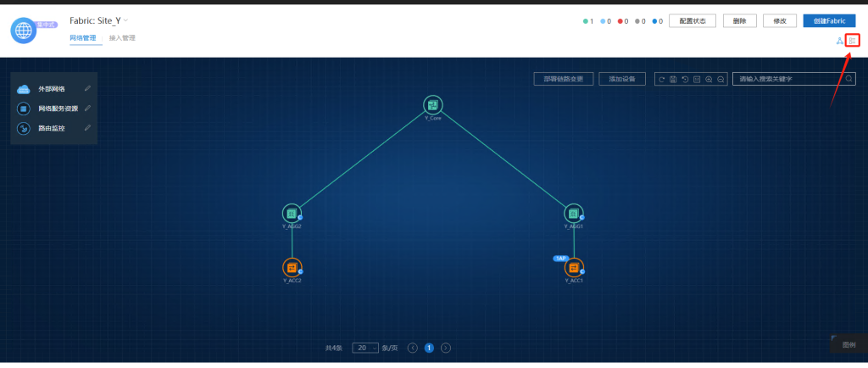Click the search keyword input field
Viewport: 868px width, 368px height.
tap(788, 79)
